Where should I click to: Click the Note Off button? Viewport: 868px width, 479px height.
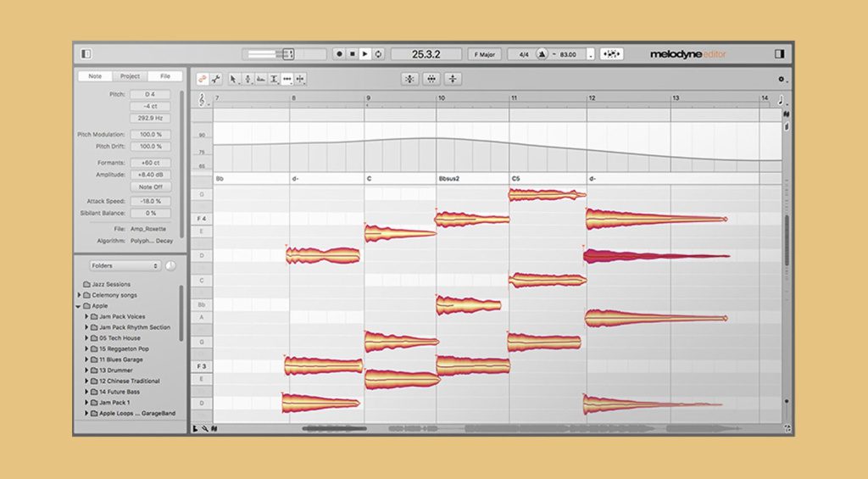point(151,186)
